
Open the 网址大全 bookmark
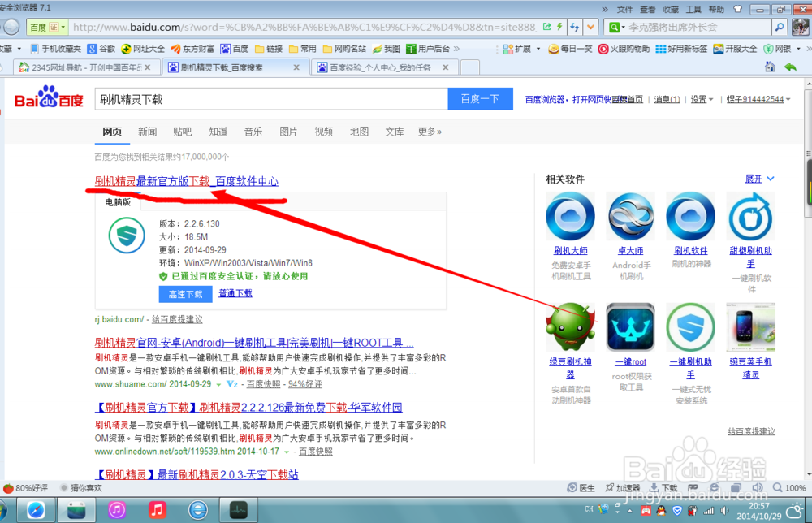pyautogui.click(x=143, y=49)
